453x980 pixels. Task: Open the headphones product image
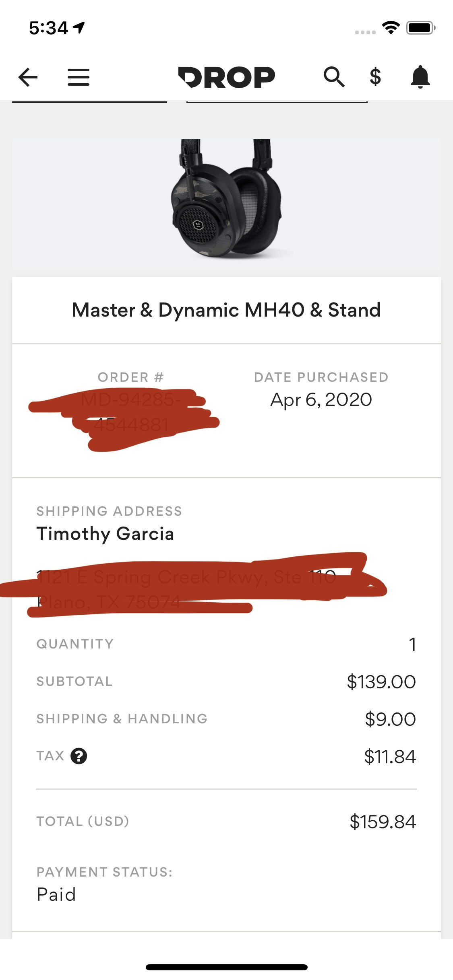point(226,198)
